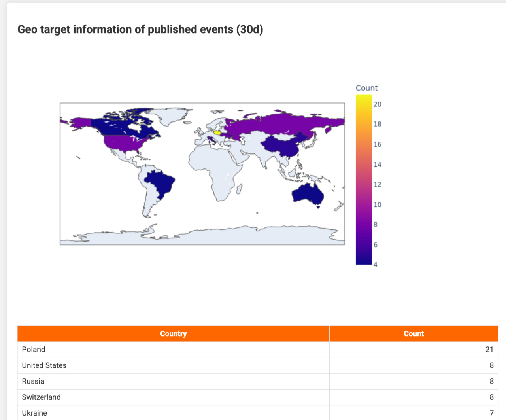The width and height of the screenshot is (506, 420).
Task: Click Australia on the world map
Action: pos(308,194)
